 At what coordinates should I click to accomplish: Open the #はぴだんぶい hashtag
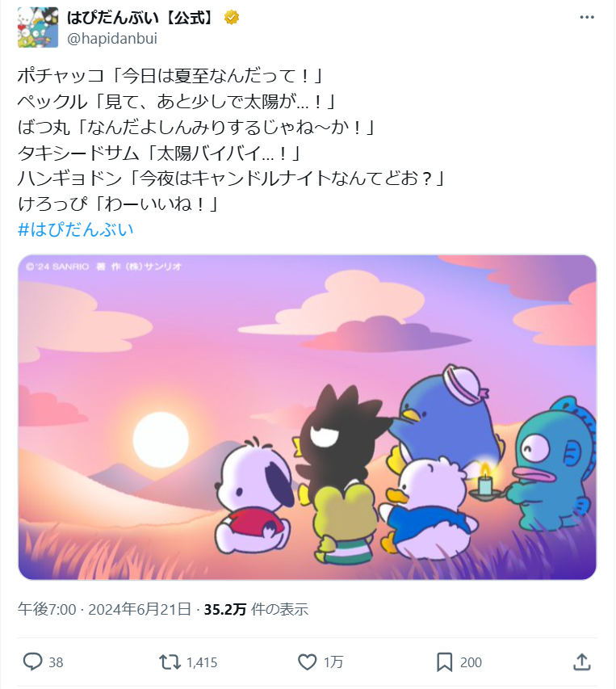(76, 229)
